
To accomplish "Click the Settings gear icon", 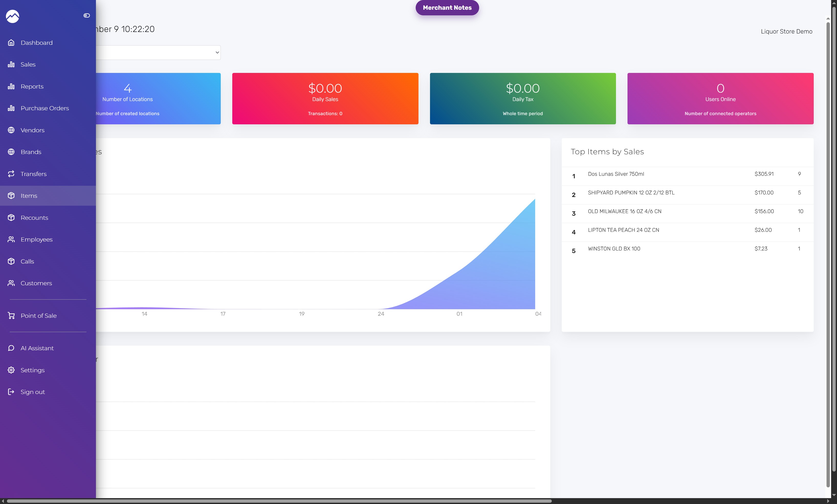I will pos(11,370).
